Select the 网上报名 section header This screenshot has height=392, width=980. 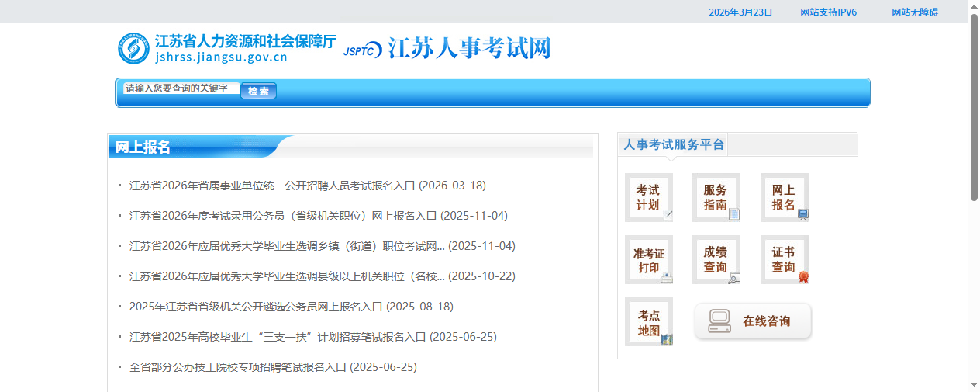143,147
